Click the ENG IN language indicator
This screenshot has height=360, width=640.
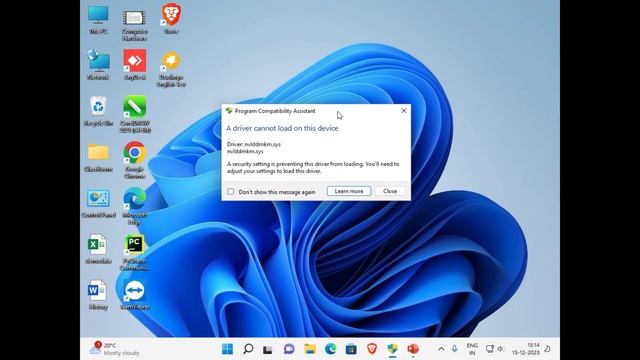tap(472, 349)
